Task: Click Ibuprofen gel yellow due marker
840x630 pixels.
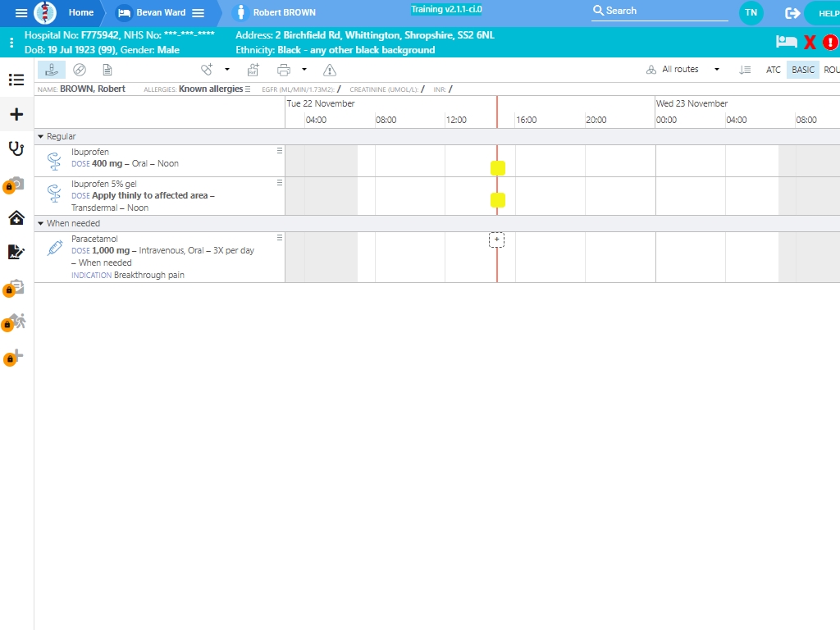Action: (498, 200)
